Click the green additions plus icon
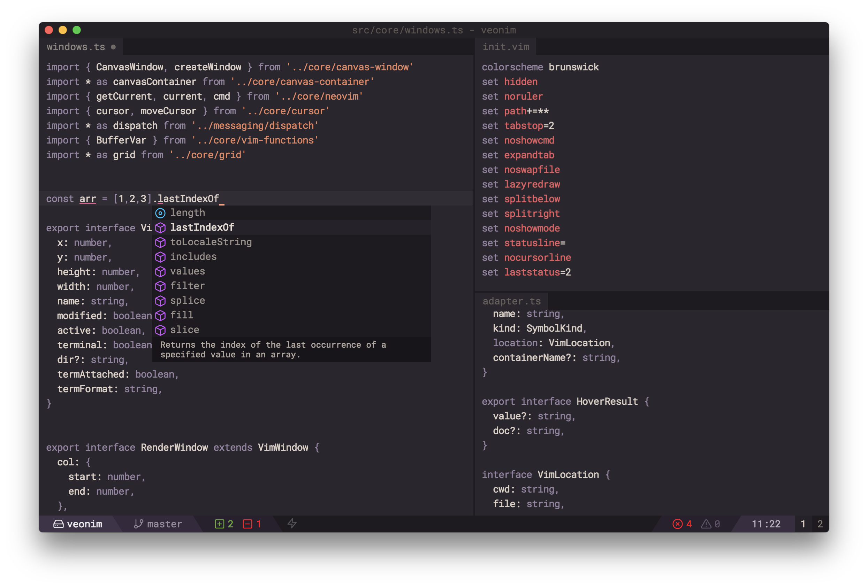 219,524
